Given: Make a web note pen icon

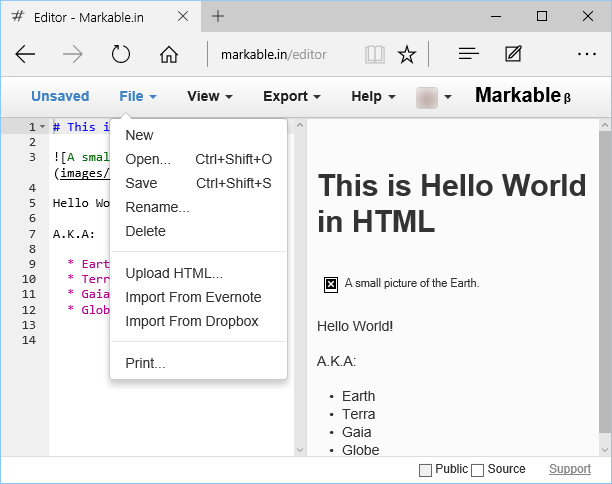Looking at the screenshot, I should click(513, 54).
